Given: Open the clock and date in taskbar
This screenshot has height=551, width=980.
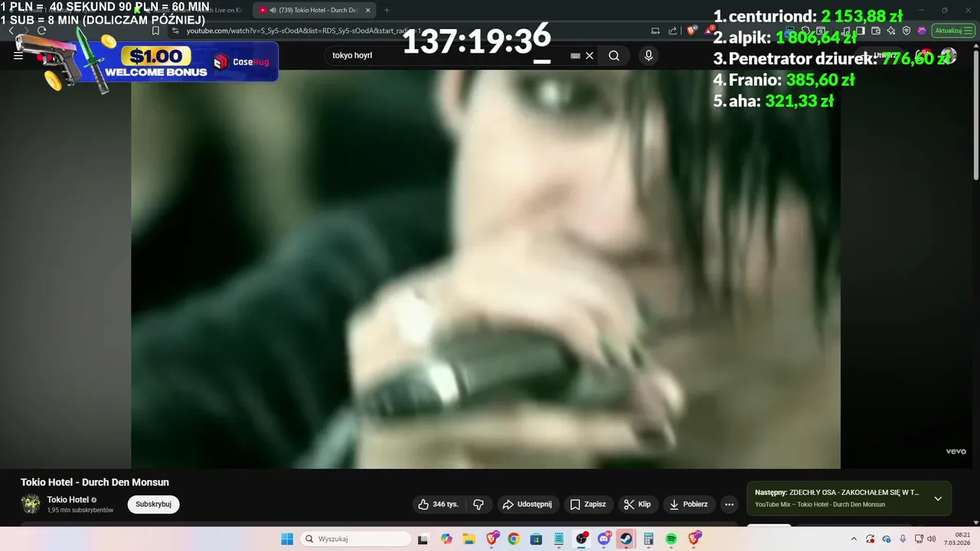Looking at the screenshot, I should pyautogui.click(x=959, y=539).
